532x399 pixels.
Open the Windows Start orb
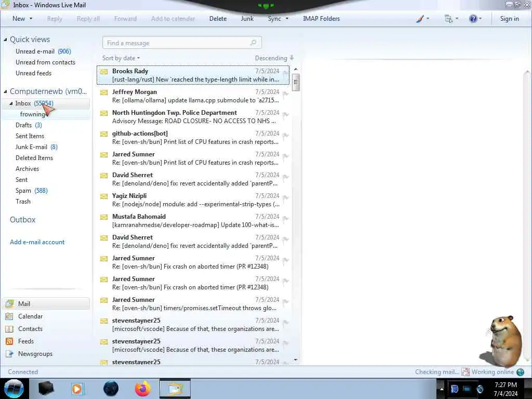[x=14, y=389]
